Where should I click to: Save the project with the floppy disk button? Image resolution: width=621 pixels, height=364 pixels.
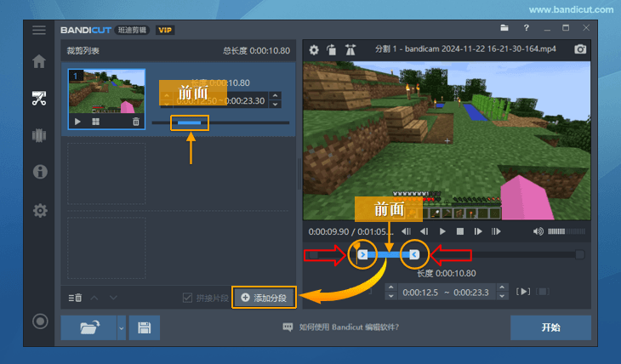point(144,327)
